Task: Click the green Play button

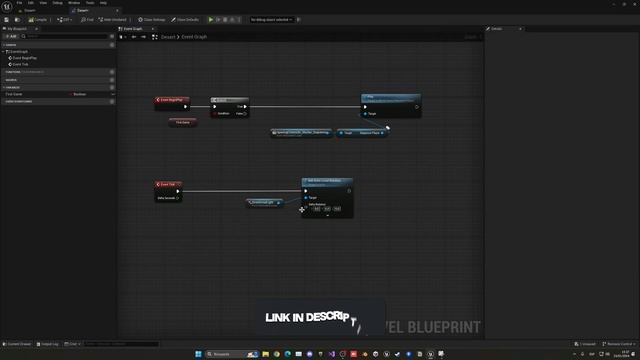Action: pyautogui.click(x=211, y=20)
